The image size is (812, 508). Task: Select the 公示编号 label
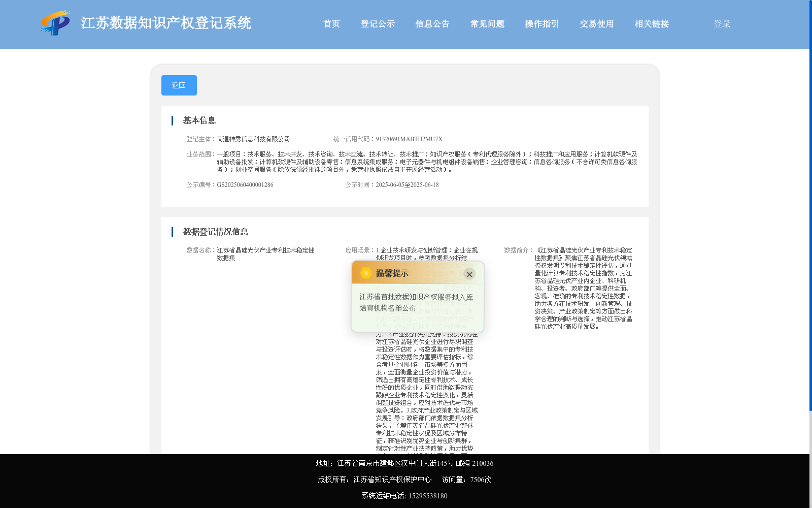(200, 185)
